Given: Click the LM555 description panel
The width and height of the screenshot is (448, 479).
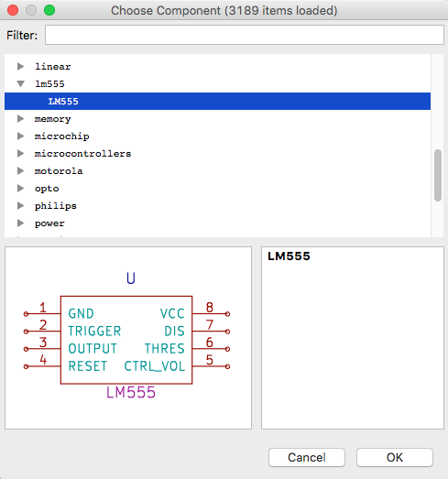Looking at the screenshot, I should click(x=353, y=338).
